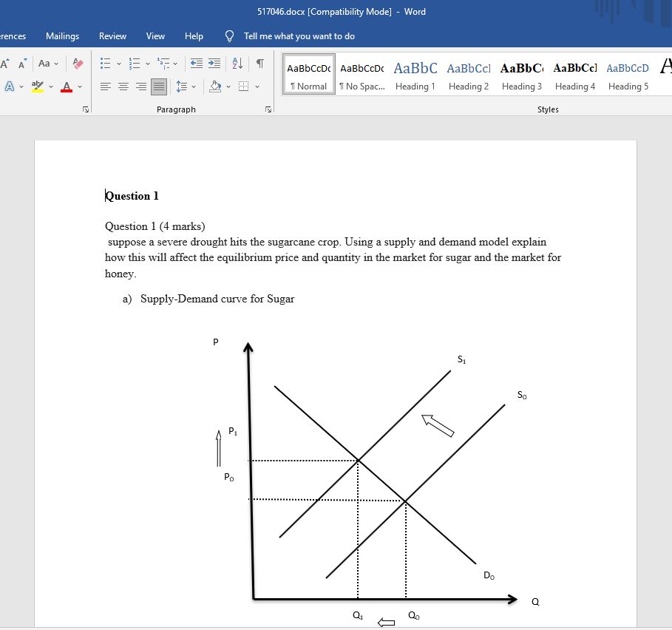
Task: Open the Help tab
Action: (x=194, y=36)
